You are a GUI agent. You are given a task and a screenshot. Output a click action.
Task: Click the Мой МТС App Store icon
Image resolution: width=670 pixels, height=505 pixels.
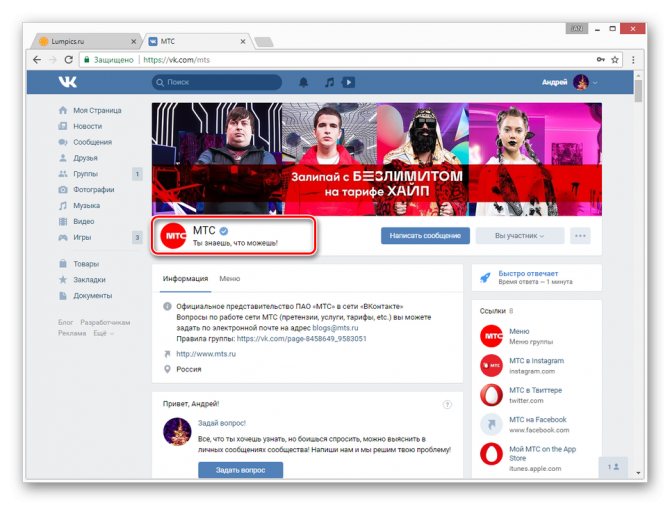(x=491, y=454)
